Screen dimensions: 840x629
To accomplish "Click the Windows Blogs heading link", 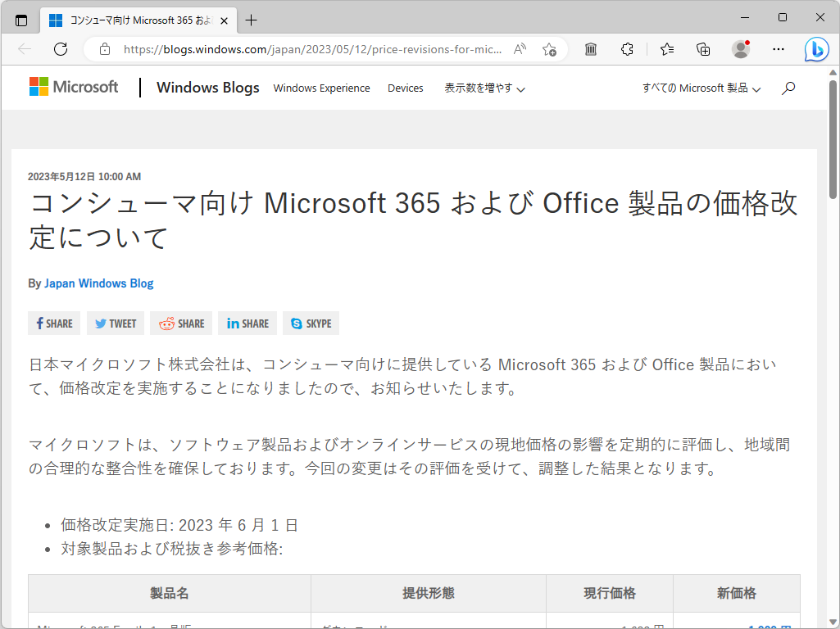I will click(x=207, y=88).
